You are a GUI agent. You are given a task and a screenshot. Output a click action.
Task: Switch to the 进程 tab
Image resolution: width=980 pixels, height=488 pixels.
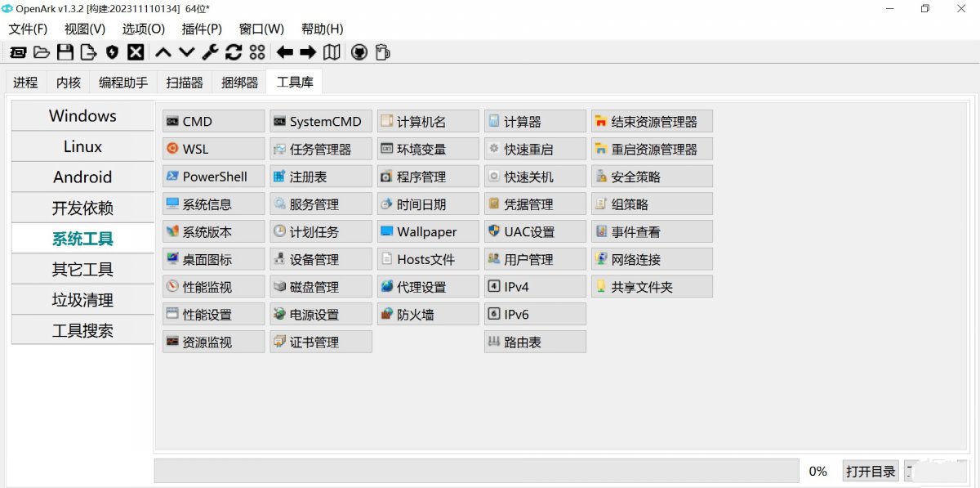pyautogui.click(x=25, y=83)
